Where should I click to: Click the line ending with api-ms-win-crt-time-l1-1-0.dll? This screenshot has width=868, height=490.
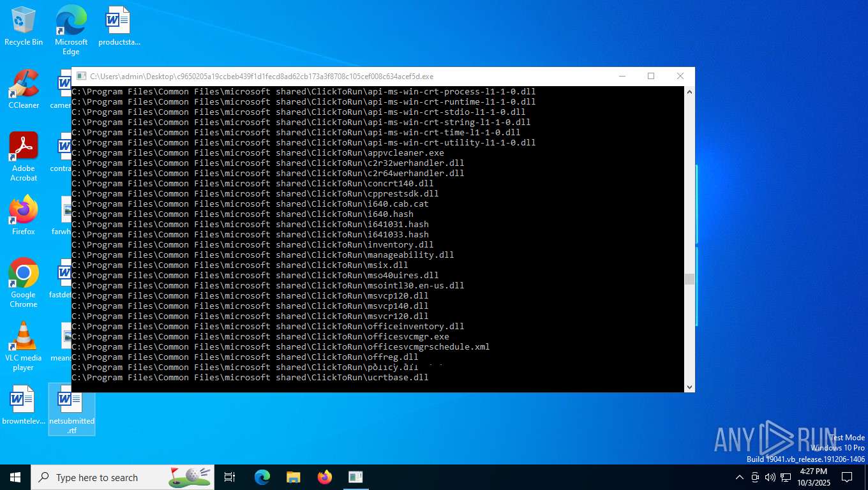pyautogui.click(x=296, y=133)
